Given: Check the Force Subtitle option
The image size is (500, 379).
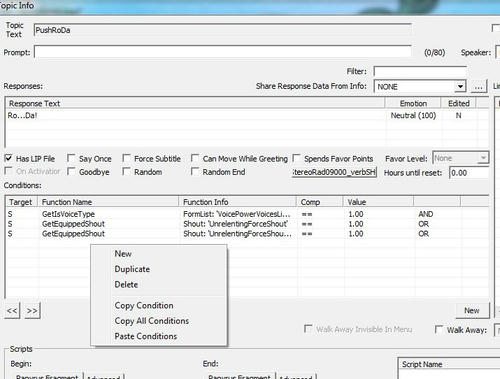Looking at the screenshot, I should coord(126,158).
